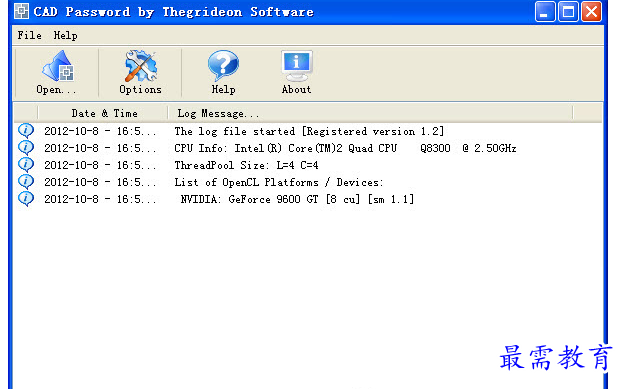Click the Log Message column header
621x389 pixels.
[x=370, y=113]
